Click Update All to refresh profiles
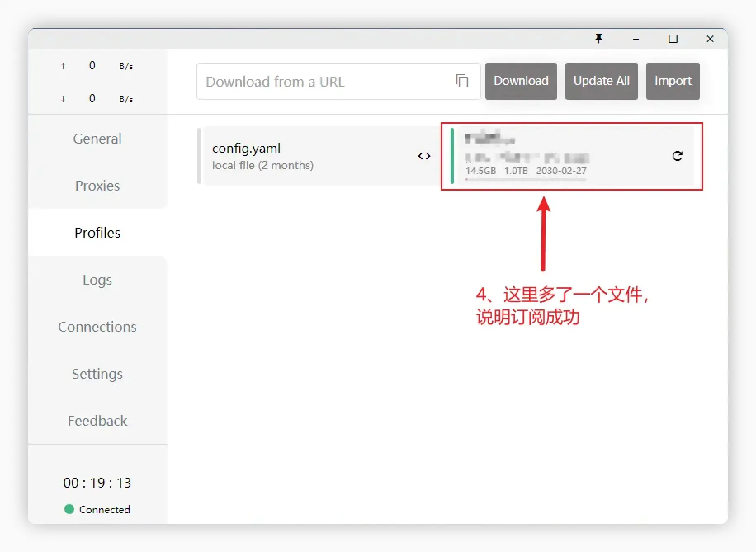Viewport: 756px width, 552px height. click(601, 81)
